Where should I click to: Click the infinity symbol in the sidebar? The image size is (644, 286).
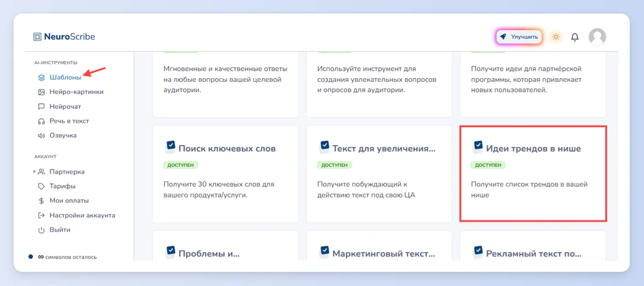(x=40, y=257)
